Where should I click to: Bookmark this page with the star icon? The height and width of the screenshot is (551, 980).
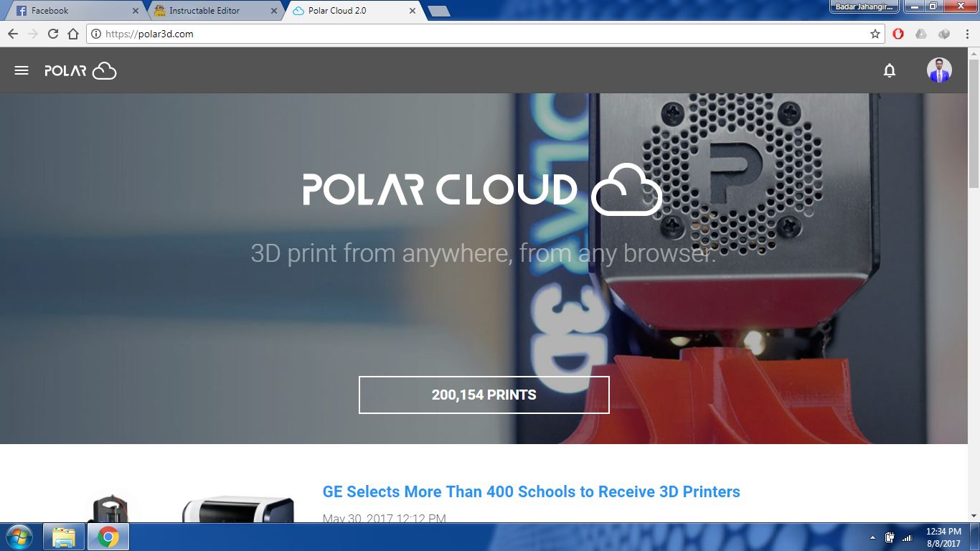click(875, 34)
